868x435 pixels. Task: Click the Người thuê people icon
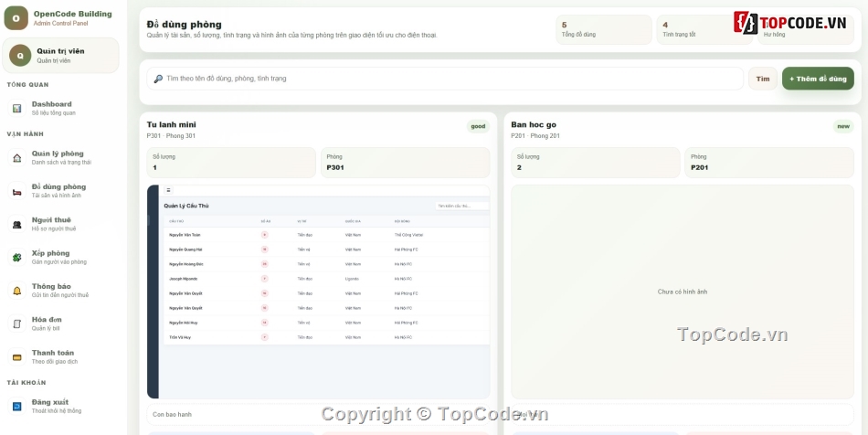[x=17, y=224]
